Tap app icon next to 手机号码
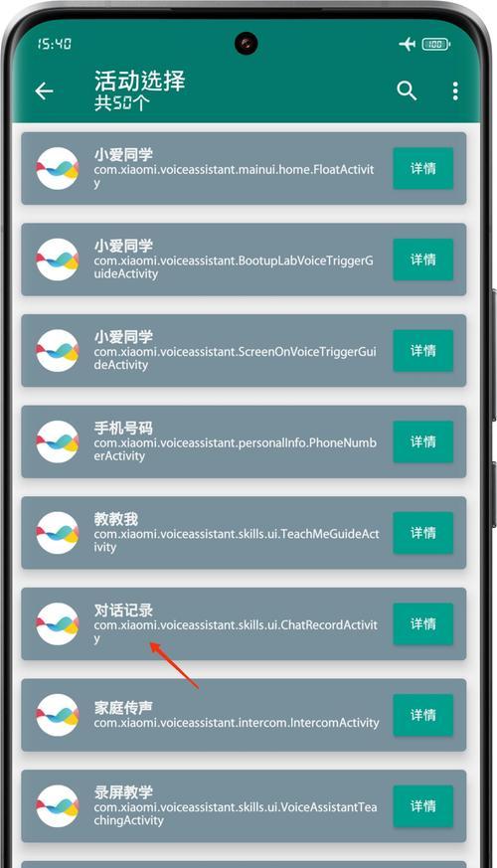497x868 pixels. [58, 441]
